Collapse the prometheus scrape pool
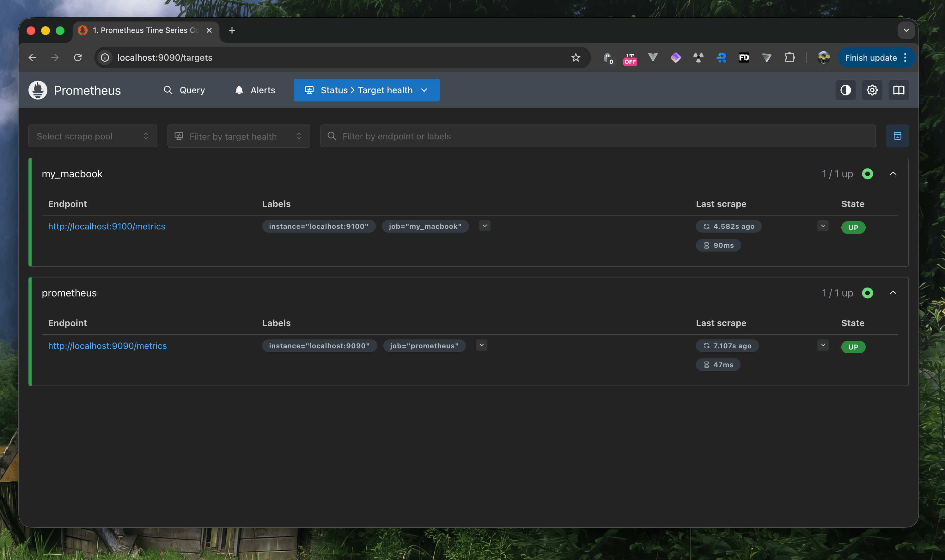The image size is (945, 560). click(x=893, y=293)
